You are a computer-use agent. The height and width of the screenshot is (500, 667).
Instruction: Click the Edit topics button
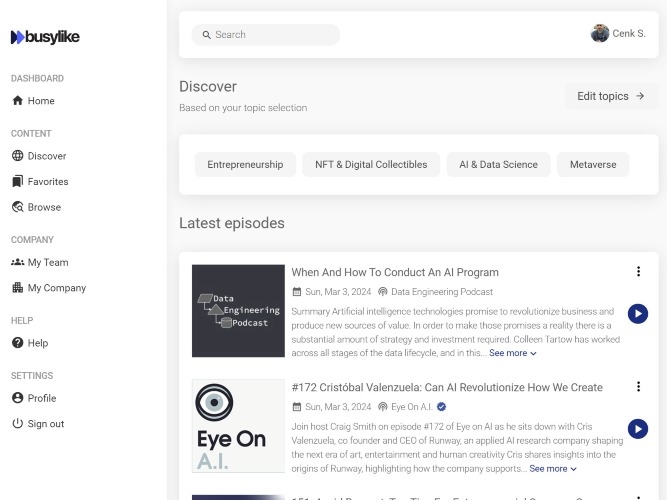tap(611, 96)
